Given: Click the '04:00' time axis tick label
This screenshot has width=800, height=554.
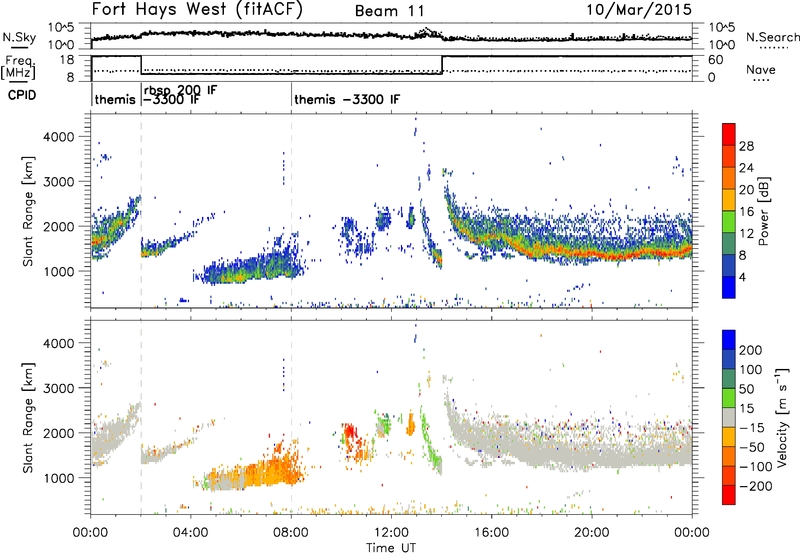Looking at the screenshot, I should pyautogui.click(x=191, y=533).
